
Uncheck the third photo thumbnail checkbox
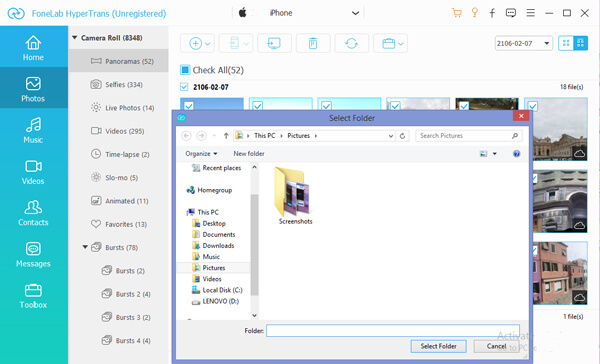(326, 105)
